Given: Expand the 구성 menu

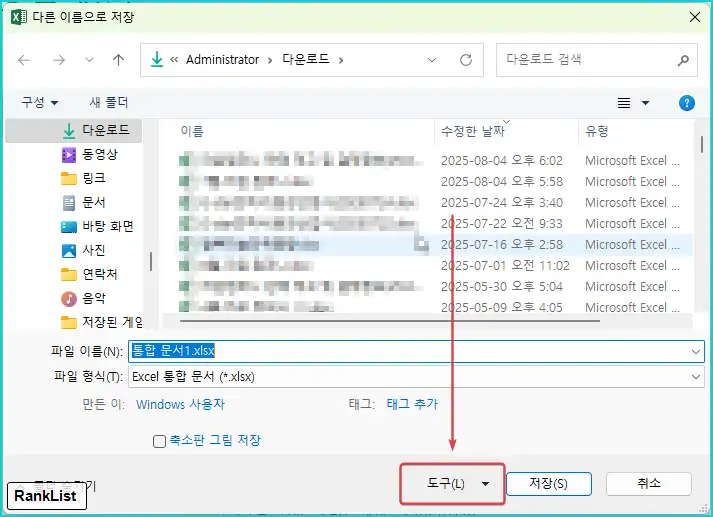Looking at the screenshot, I should point(40,103).
